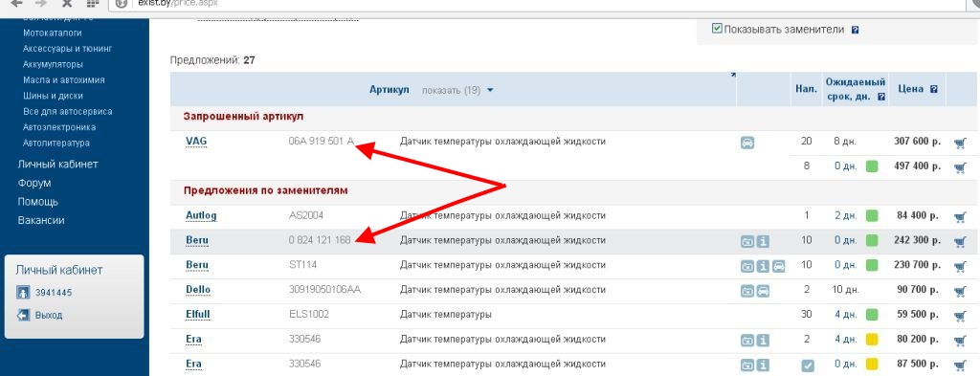Open the Beru brand link for ST114

pos(197,265)
